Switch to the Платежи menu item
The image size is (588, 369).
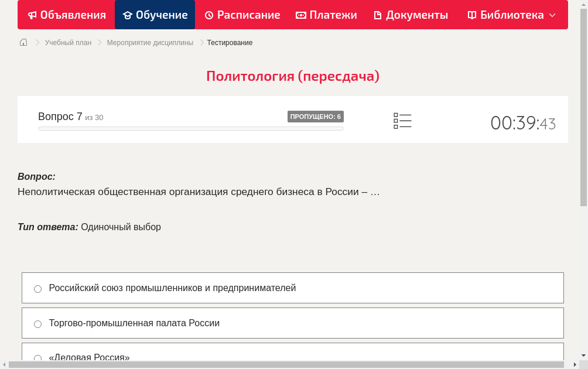coord(326,15)
